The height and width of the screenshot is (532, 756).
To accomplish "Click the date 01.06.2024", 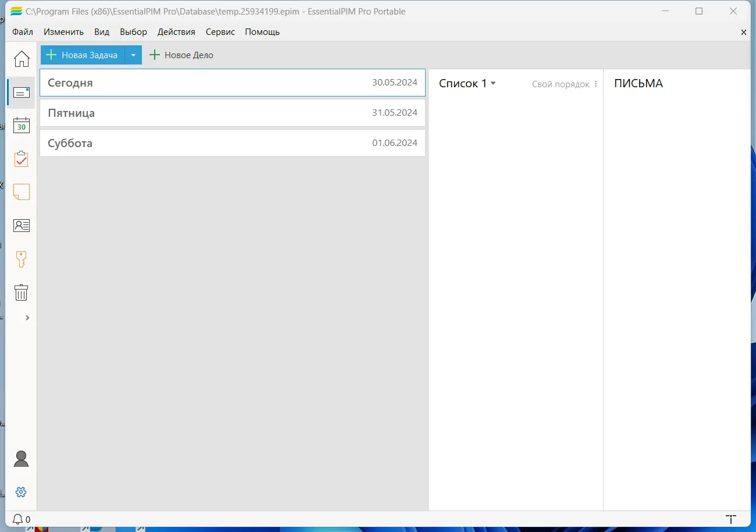I will (x=395, y=143).
